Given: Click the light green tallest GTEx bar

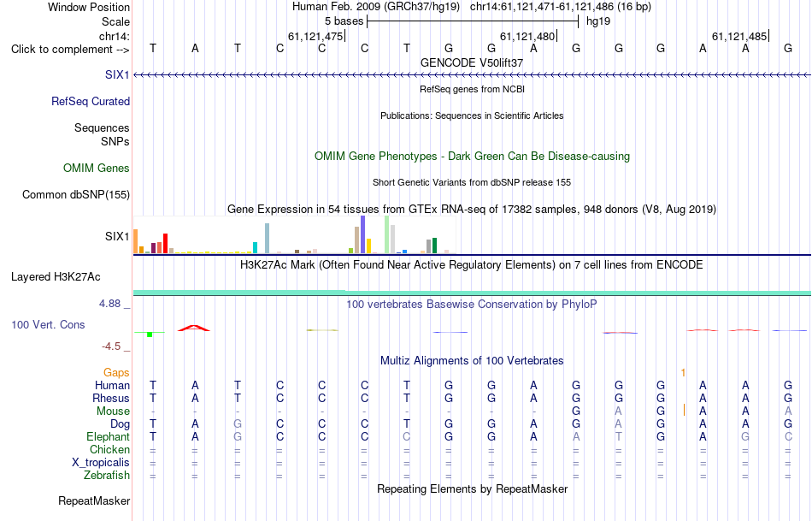Looking at the screenshot, I should [x=387, y=234].
